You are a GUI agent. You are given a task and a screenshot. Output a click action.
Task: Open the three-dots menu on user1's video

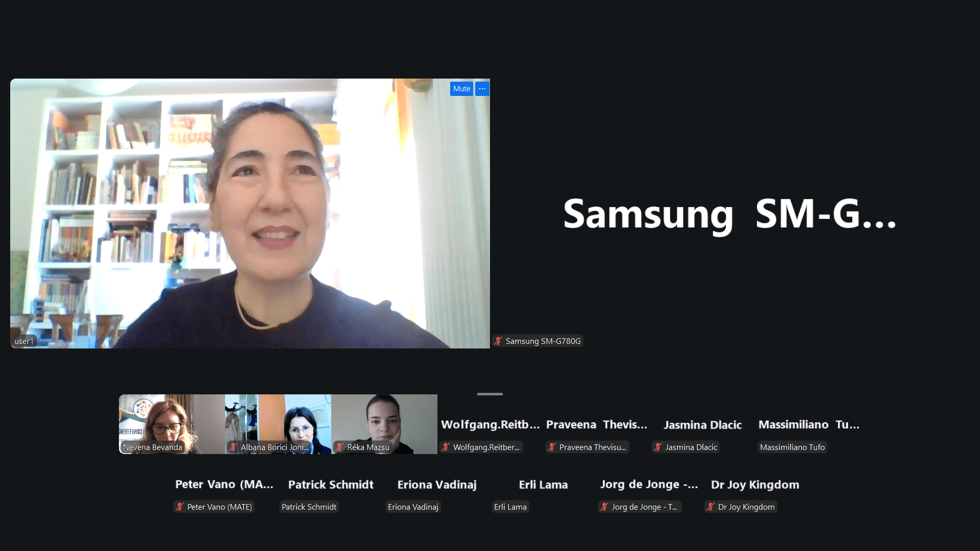pos(482,89)
